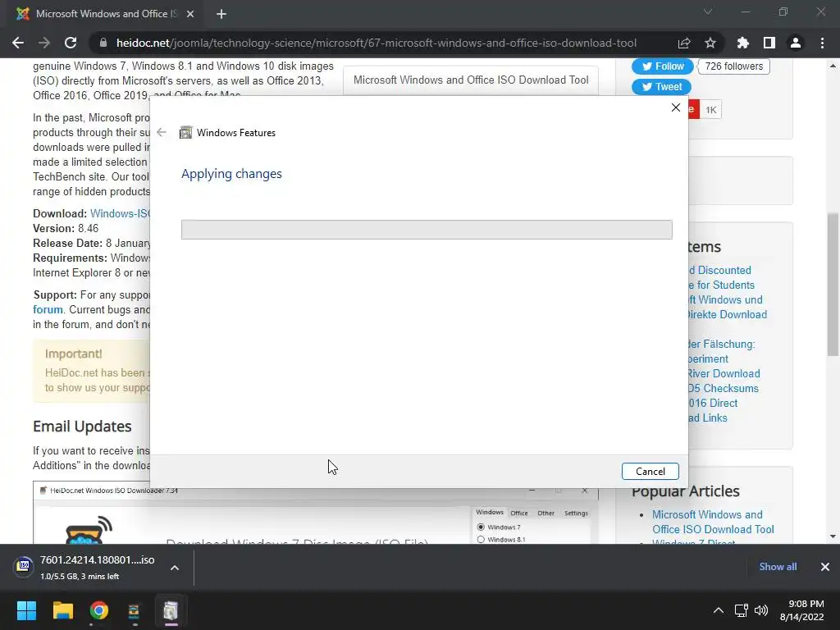
Task: Open the Windows-ISO download link
Action: [120, 214]
